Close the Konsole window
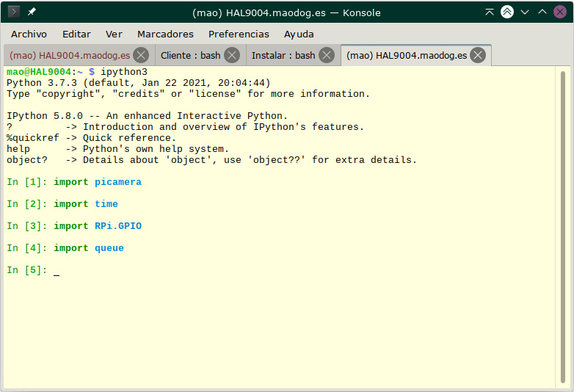The height and width of the screenshot is (392, 574). pyautogui.click(x=560, y=12)
